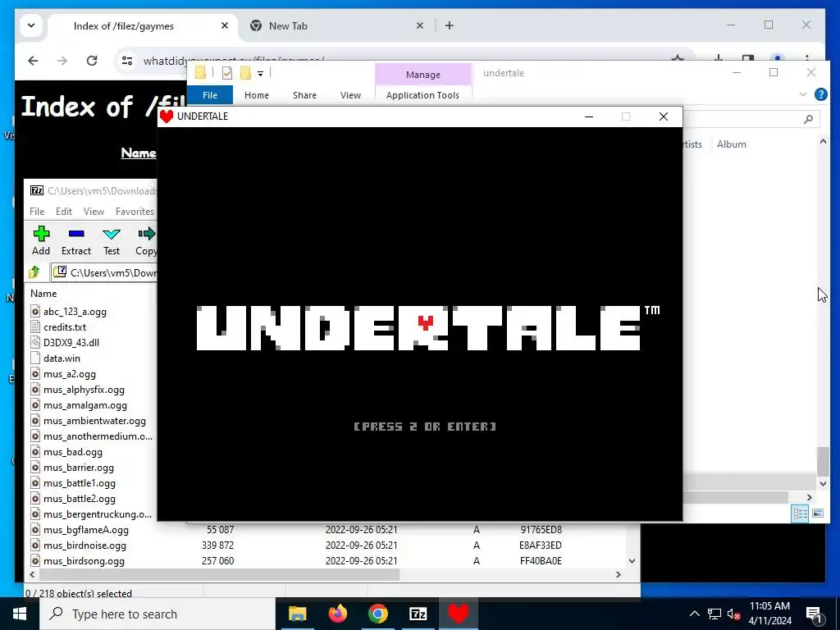This screenshot has width=840, height=630.
Task: Open 7-Zip View menu
Action: click(x=94, y=212)
